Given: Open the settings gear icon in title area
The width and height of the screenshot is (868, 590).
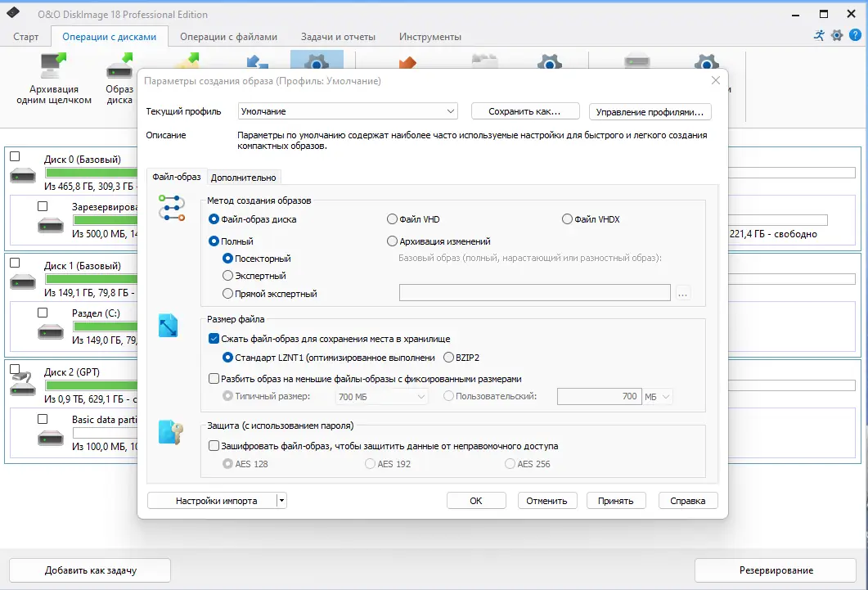Looking at the screenshot, I should [837, 35].
